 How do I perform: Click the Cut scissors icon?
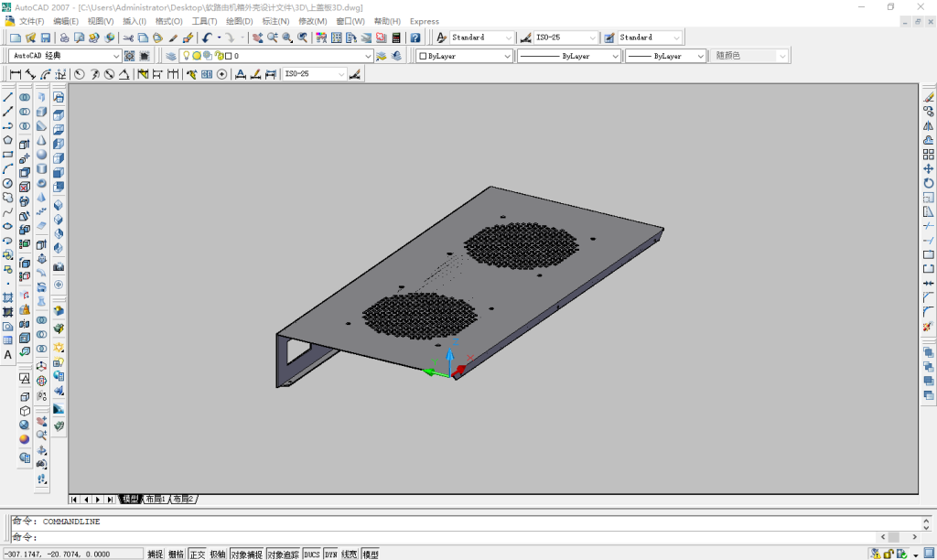(128, 38)
